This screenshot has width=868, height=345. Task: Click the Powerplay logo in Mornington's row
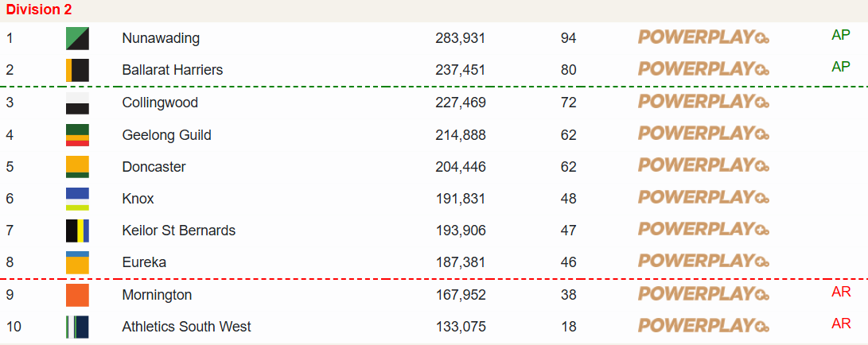pyautogui.click(x=703, y=293)
